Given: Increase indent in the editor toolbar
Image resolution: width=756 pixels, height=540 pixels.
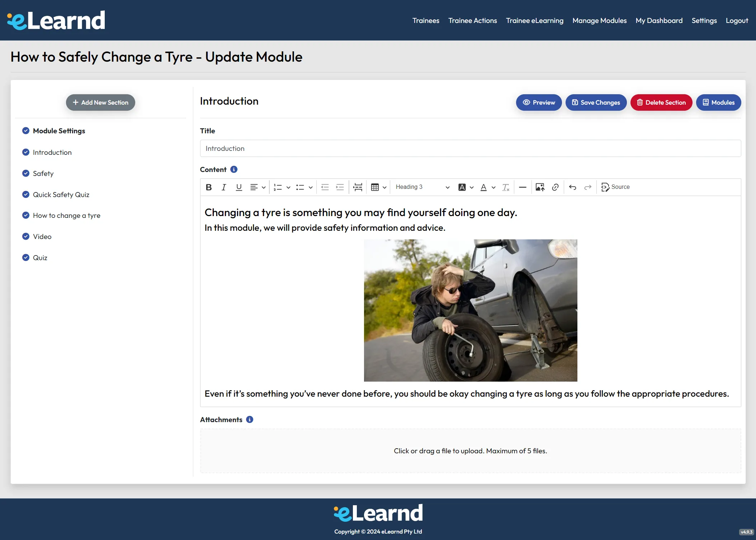Looking at the screenshot, I should click(x=340, y=187).
